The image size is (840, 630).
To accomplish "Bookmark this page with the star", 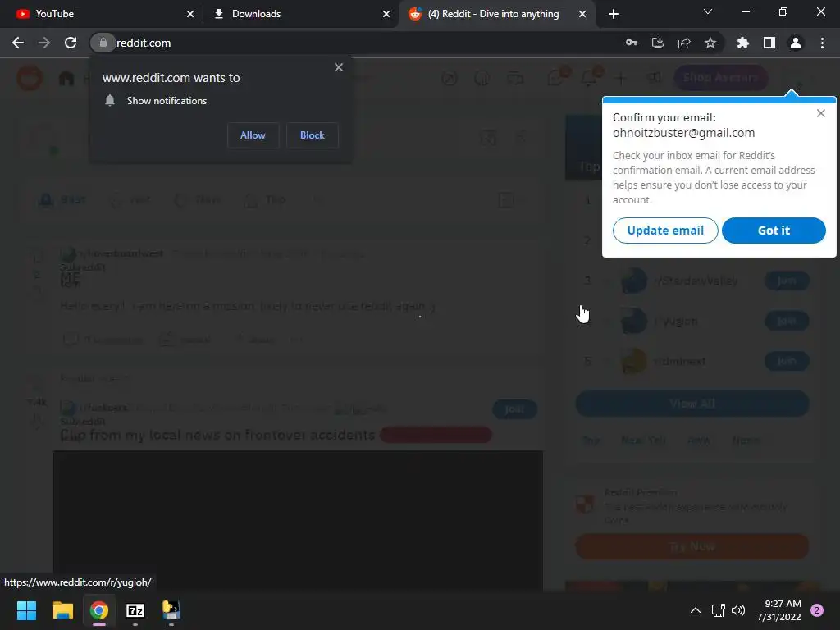I will point(710,43).
